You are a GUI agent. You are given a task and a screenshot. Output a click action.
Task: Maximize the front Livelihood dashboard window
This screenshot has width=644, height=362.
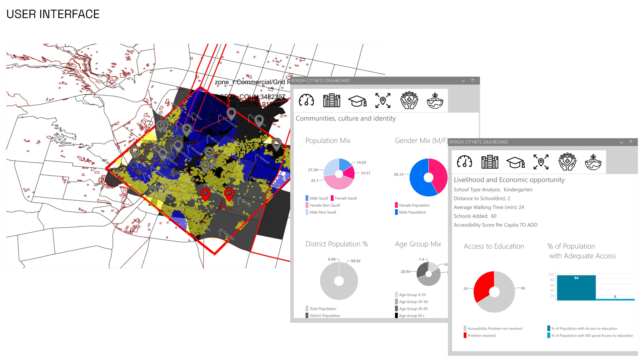click(x=631, y=142)
